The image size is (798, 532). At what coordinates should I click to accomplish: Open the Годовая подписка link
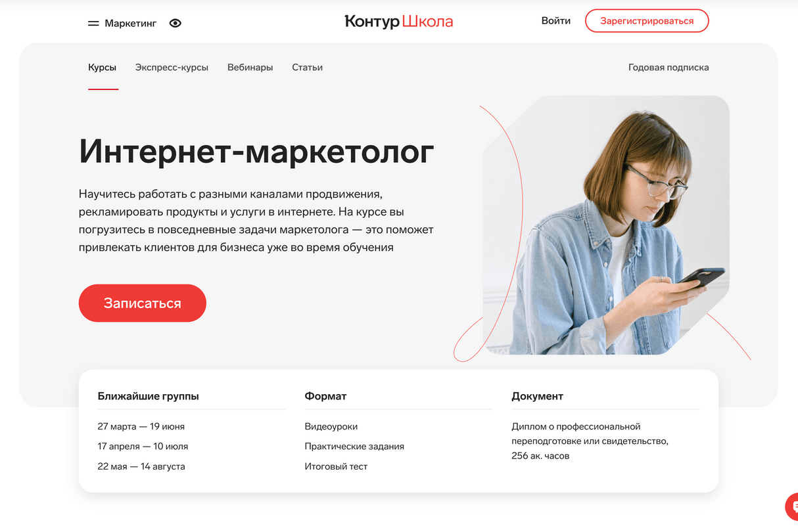pos(669,68)
